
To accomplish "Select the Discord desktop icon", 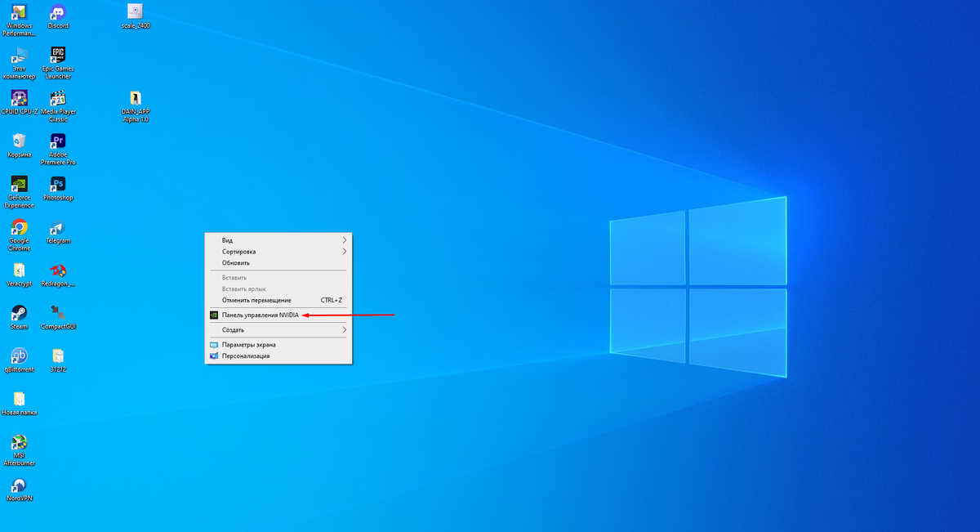I will [x=58, y=16].
